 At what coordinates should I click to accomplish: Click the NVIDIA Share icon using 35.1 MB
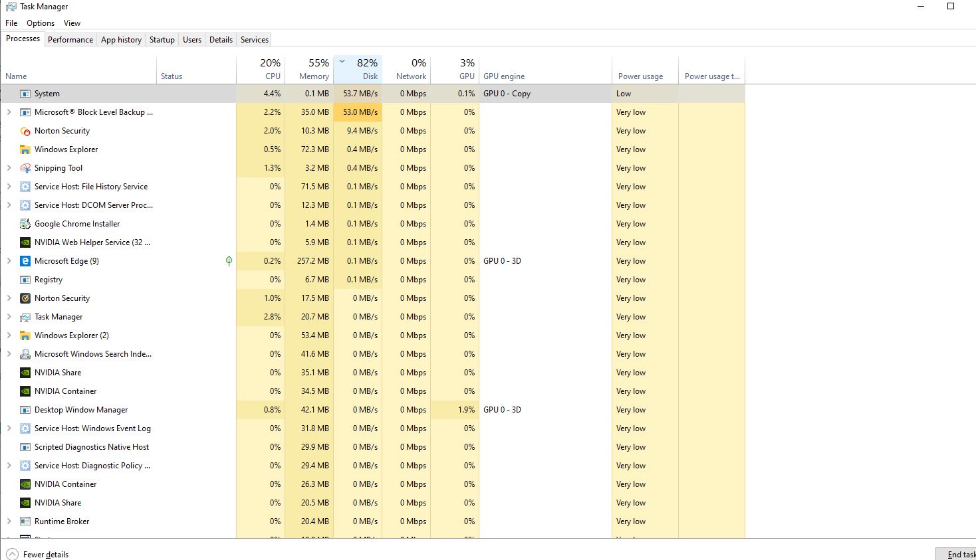(x=25, y=373)
